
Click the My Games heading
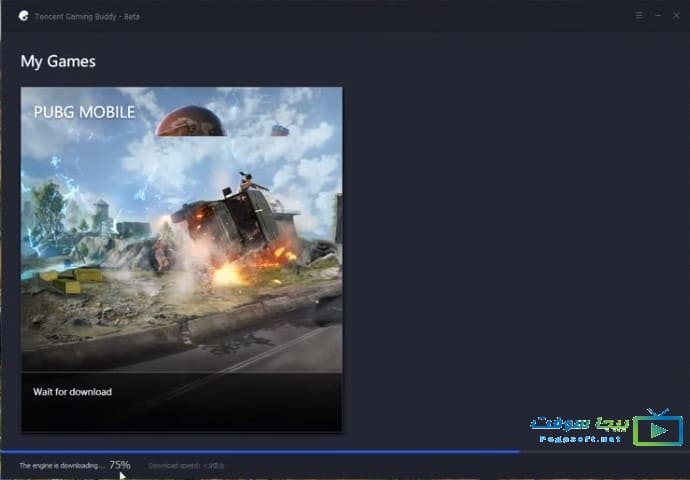58,61
